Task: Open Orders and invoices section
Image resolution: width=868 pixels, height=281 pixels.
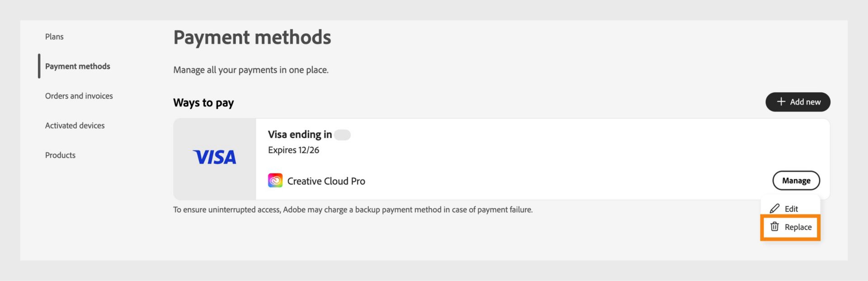Action: click(x=79, y=96)
